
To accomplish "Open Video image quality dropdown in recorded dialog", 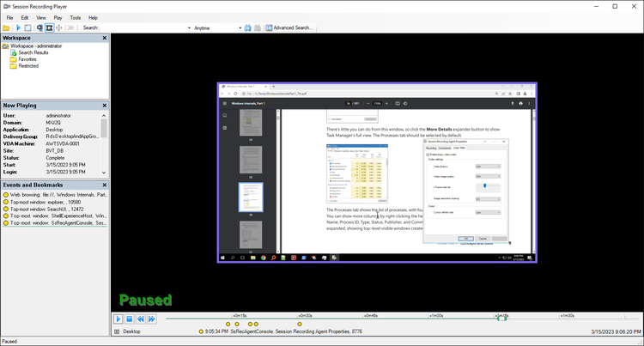I will pyautogui.click(x=488, y=176).
